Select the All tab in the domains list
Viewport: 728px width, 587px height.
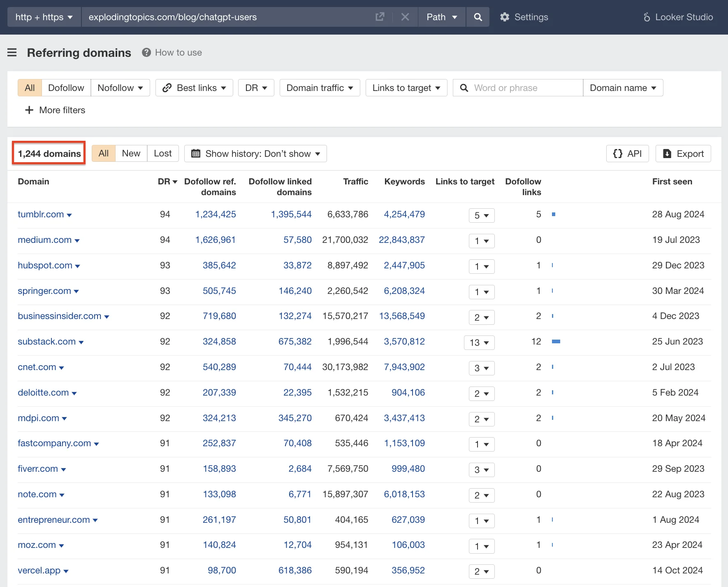(x=103, y=153)
